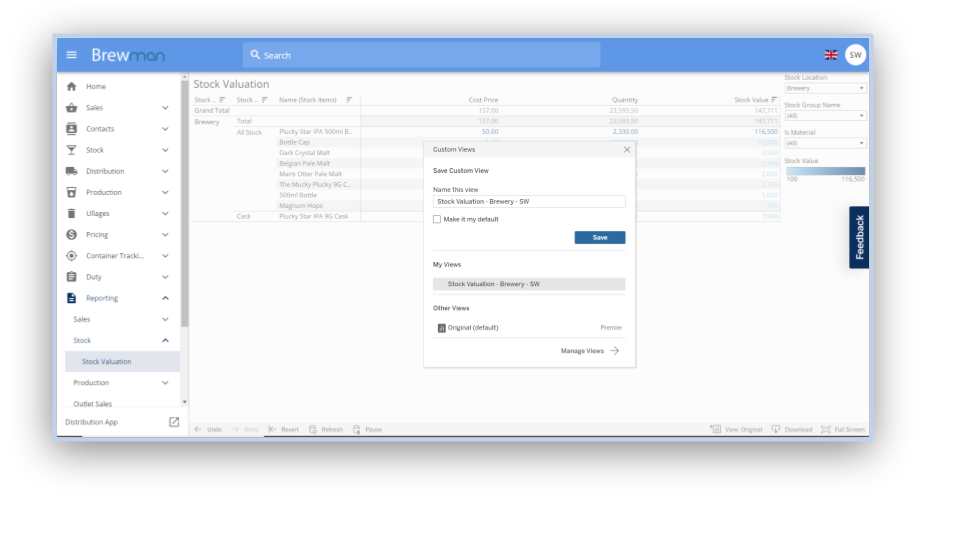Click the Duty clipboard icon
Viewport: 960px width, 540px height.
(72, 277)
